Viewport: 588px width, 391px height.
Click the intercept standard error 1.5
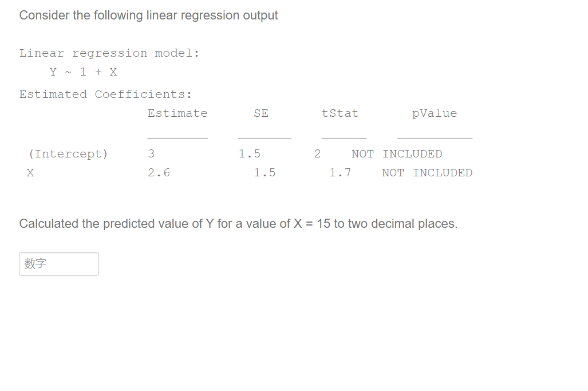250,153
